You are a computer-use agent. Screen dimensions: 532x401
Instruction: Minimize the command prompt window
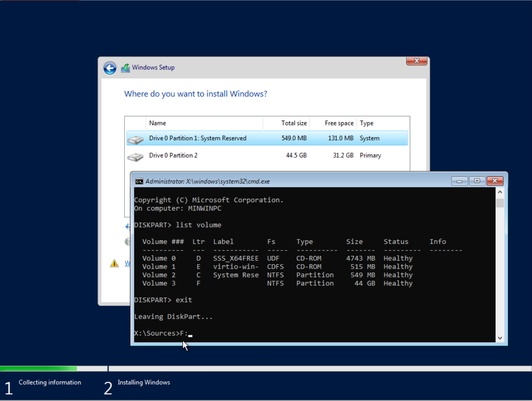click(x=459, y=181)
